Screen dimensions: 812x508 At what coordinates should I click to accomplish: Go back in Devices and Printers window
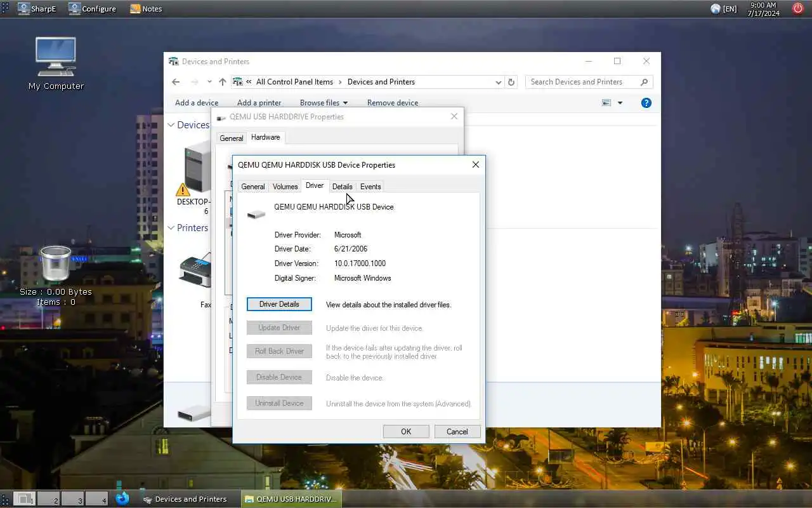(176, 82)
